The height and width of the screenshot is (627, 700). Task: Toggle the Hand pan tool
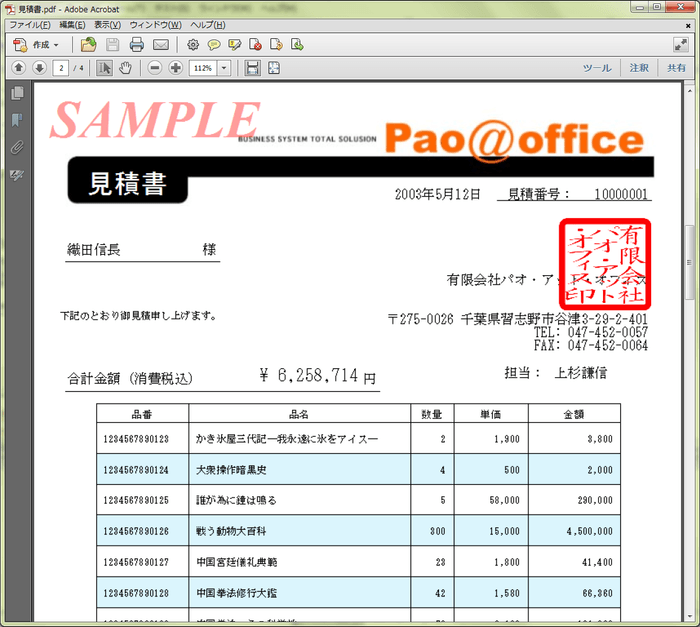(126, 68)
